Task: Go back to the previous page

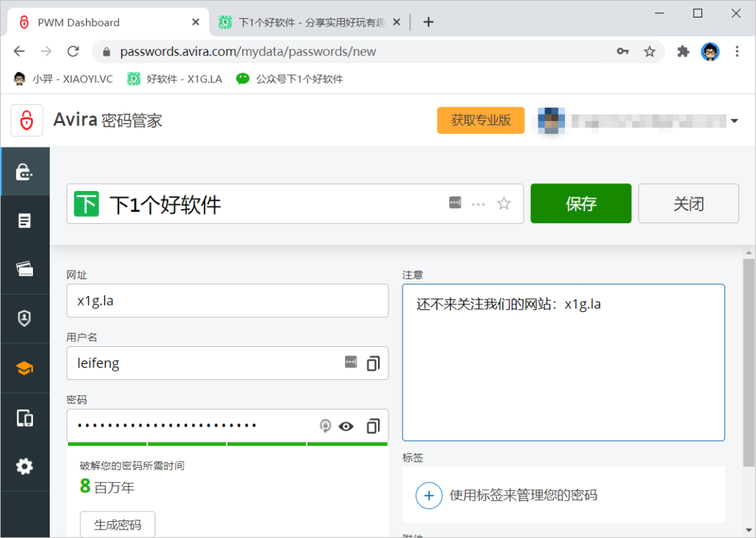Action: pyautogui.click(x=20, y=51)
